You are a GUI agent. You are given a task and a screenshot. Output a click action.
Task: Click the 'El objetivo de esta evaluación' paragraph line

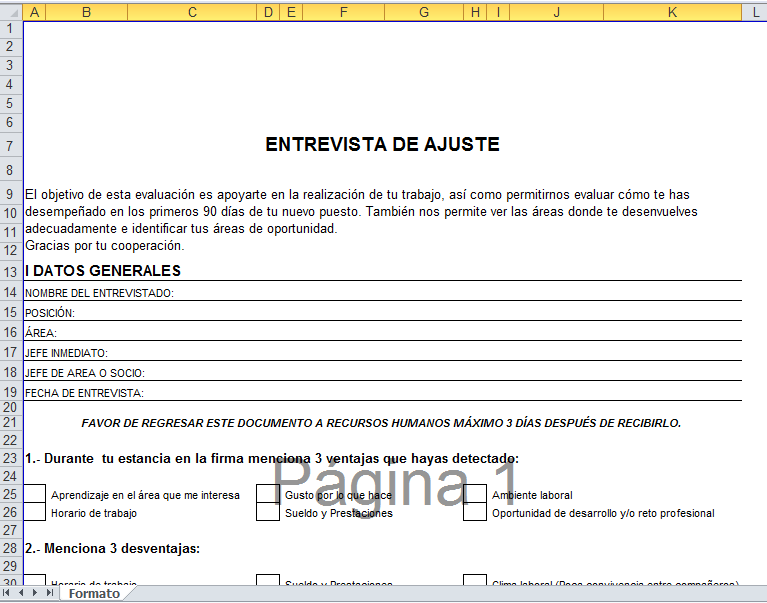(357, 195)
